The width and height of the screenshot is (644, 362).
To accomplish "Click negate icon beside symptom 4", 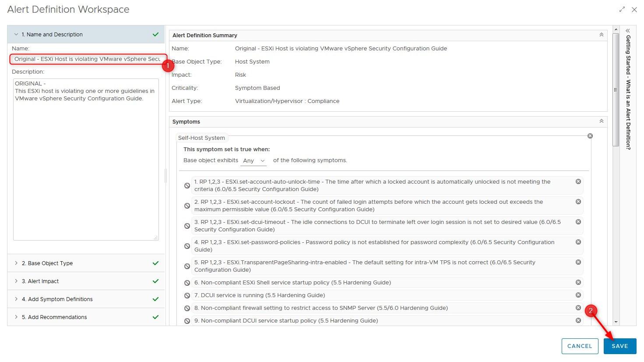I will (x=187, y=246).
